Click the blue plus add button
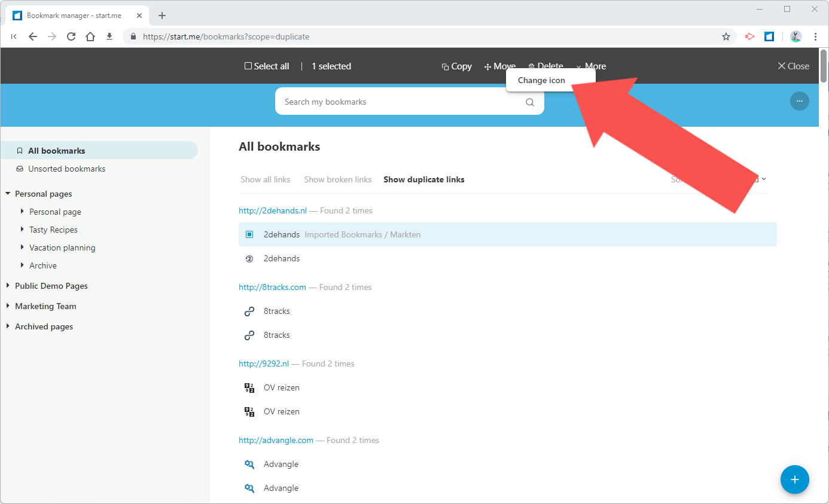829x504 pixels. click(x=795, y=479)
